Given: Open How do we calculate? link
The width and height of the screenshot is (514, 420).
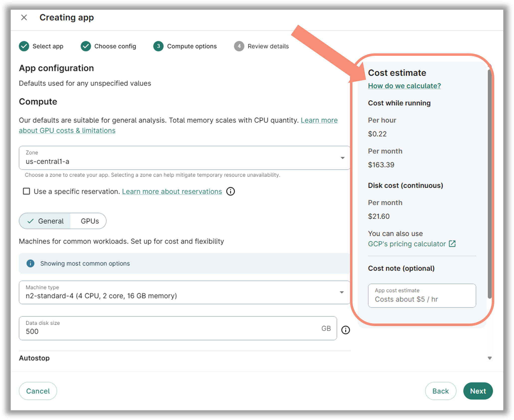Looking at the screenshot, I should pyautogui.click(x=404, y=86).
